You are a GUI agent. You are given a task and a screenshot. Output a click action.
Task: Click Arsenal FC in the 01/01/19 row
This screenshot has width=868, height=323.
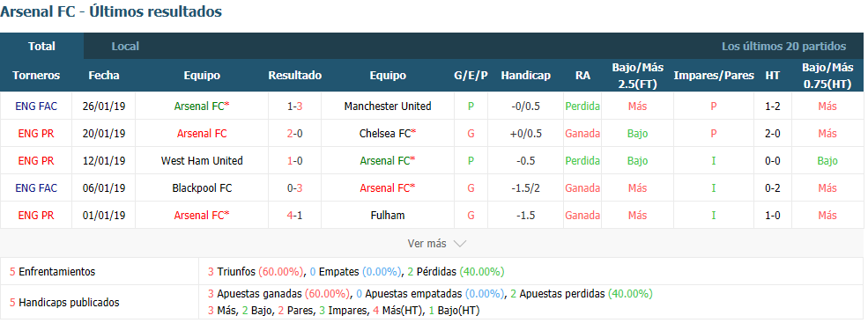tap(202, 216)
